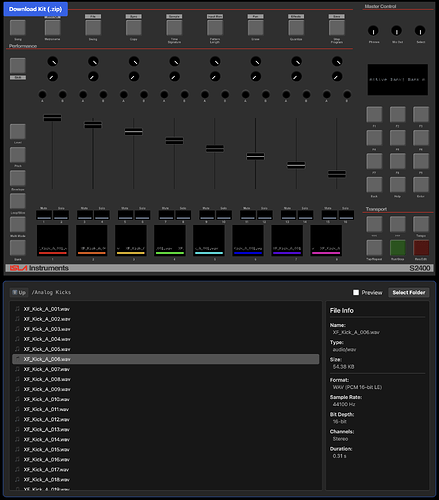Click the Quantize pad button
Viewport: 439px width, 500px height.
pos(296,27)
